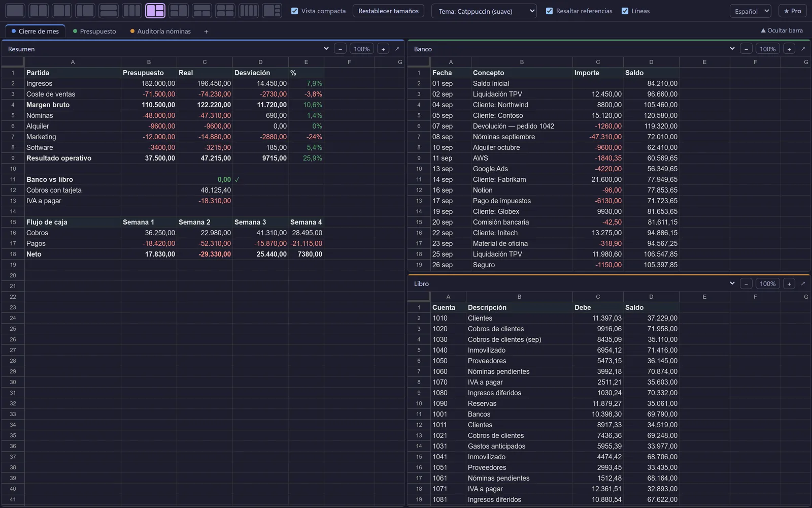Open the Español language dropdown
The height and width of the screenshot is (508, 812).
point(751,11)
